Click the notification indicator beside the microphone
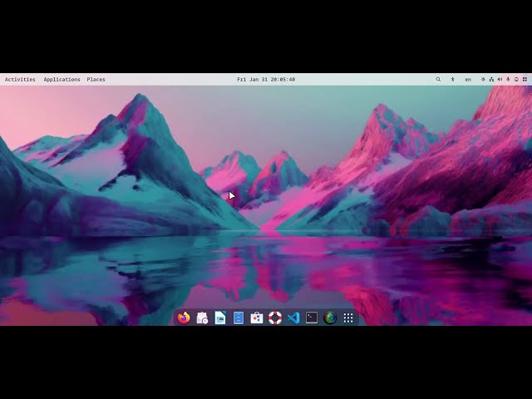The height and width of the screenshot is (399, 532). pos(516,80)
